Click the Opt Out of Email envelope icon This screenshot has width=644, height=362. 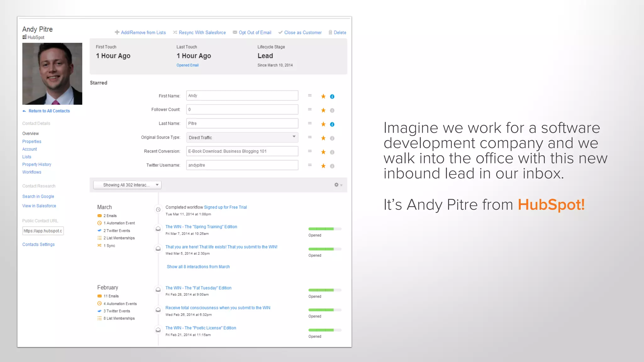235,32
